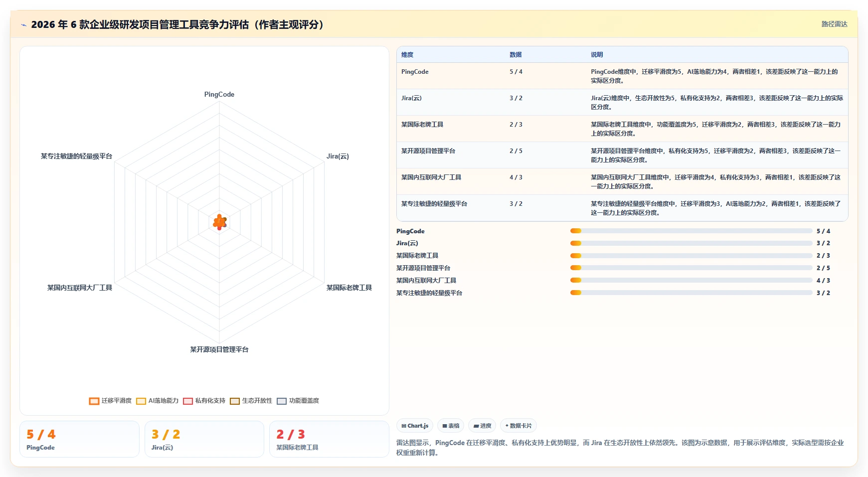Click the small icon before the page title
The image size is (868, 477).
tap(23, 25)
